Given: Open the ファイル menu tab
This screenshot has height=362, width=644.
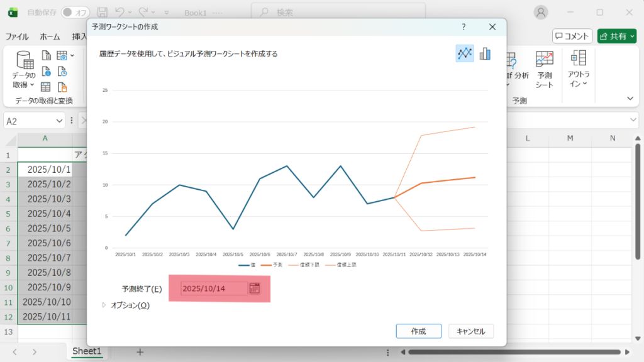Looking at the screenshot, I should [x=17, y=36].
